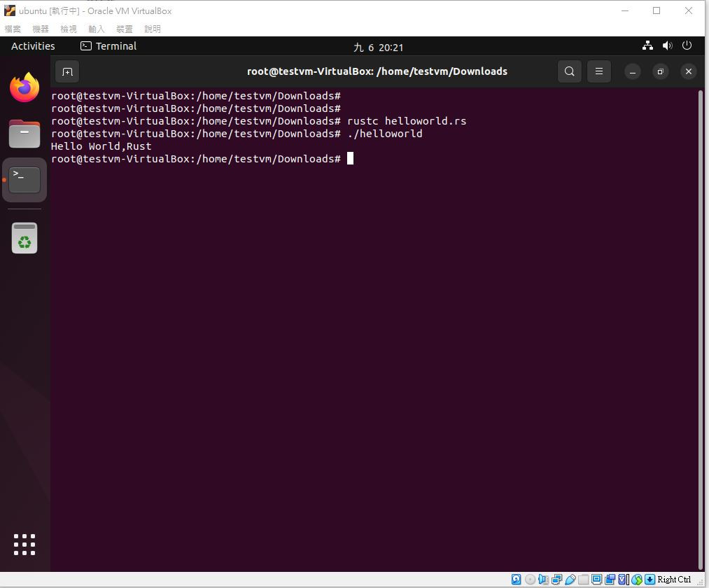Click the VirtualBox audio status icon
The height and width of the screenshot is (588, 709).
pos(543,580)
